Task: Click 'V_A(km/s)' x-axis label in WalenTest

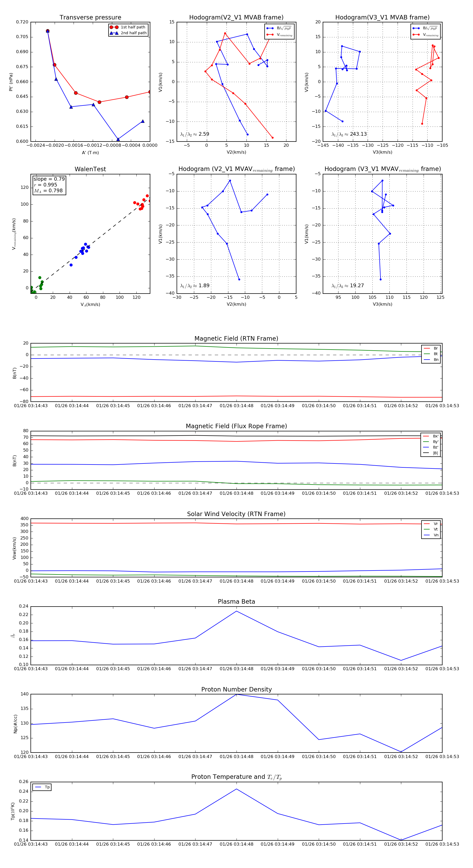Action: coord(90,305)
